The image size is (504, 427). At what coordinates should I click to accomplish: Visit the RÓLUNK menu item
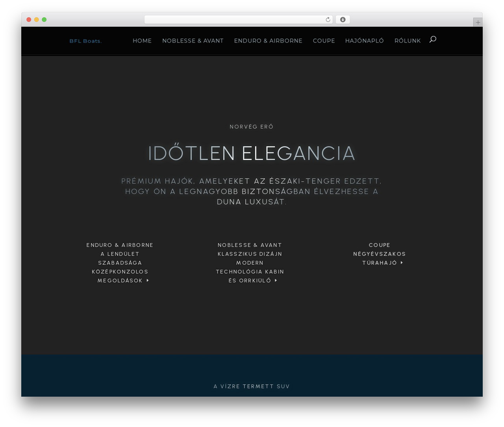[408, 41]
